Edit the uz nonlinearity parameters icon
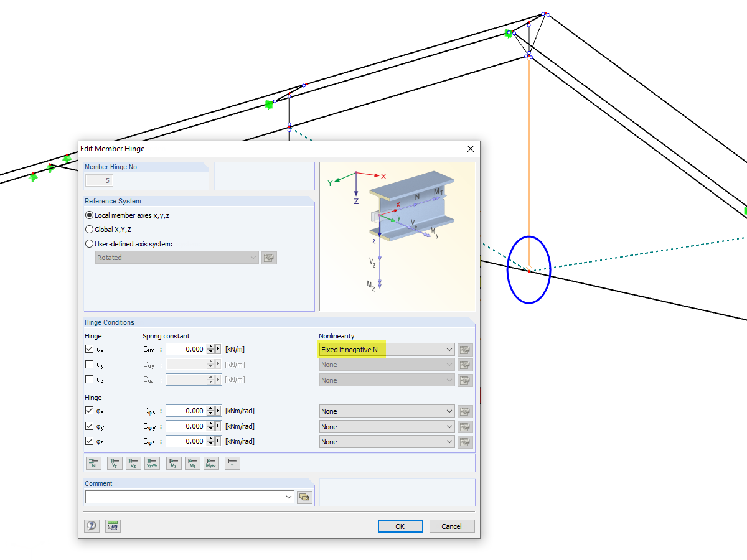The width and height of the screenshot is (747, 560). pos(465,380)
